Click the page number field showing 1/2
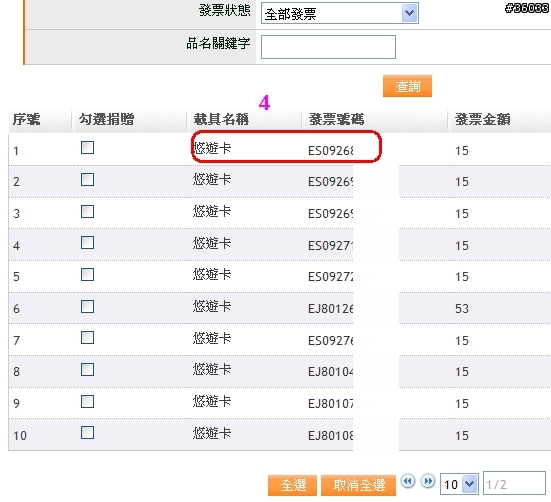The image size is (551, 502). [x=514, y=483]
